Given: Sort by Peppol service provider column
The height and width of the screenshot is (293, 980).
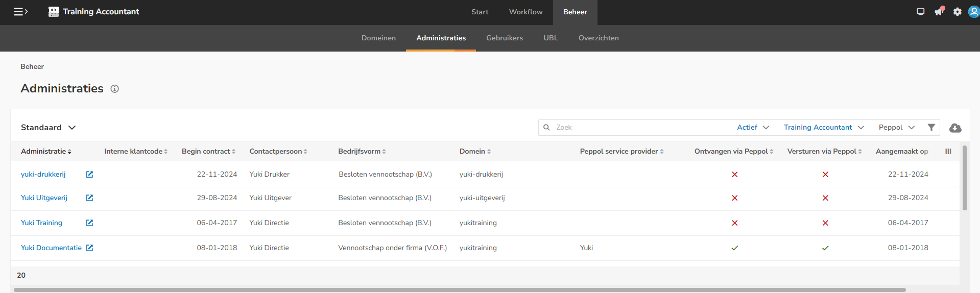Looking at the screenshot, I should pyautogui.click(x=622, y=152).
